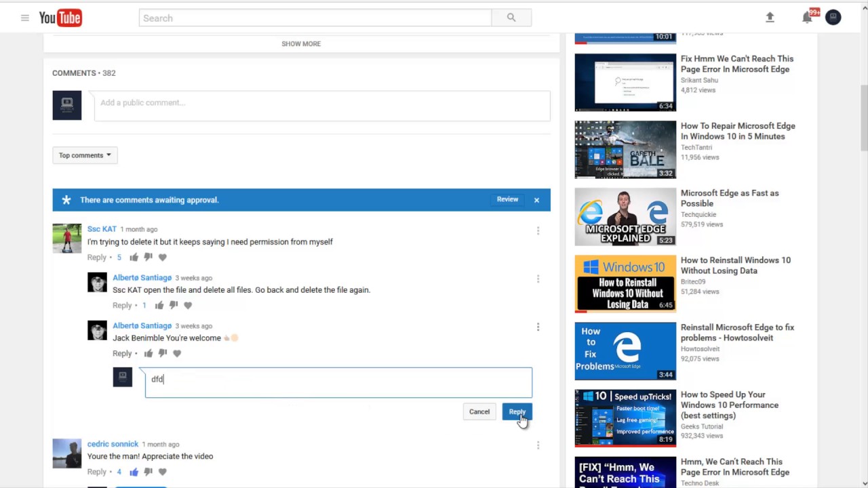Click the search magnifier button
The height and width of the screenshot is (488, 868).
511,18
